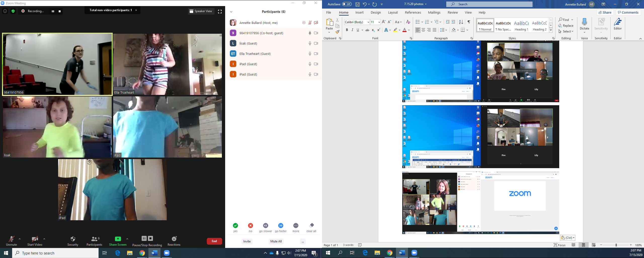Click the green 'yes' feedback icon
This screenshot has height=258, width=644.
(x=235, y=226)
